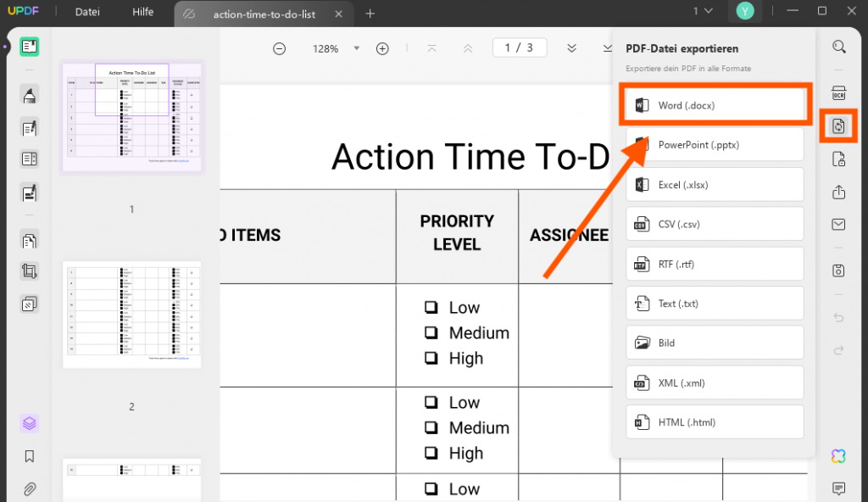Check the second High priority checkbox
Viewport: 868px width, 502px height.
point(431,453)
